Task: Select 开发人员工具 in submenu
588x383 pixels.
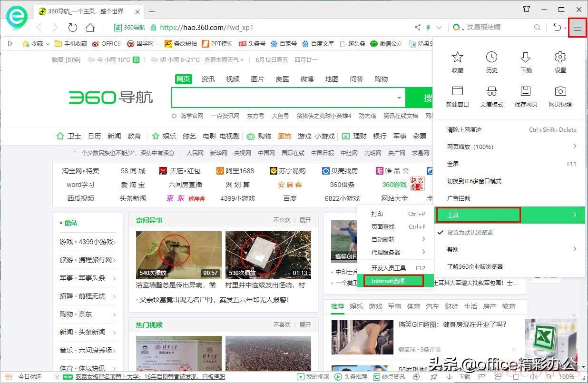Action: click(396, 268)
